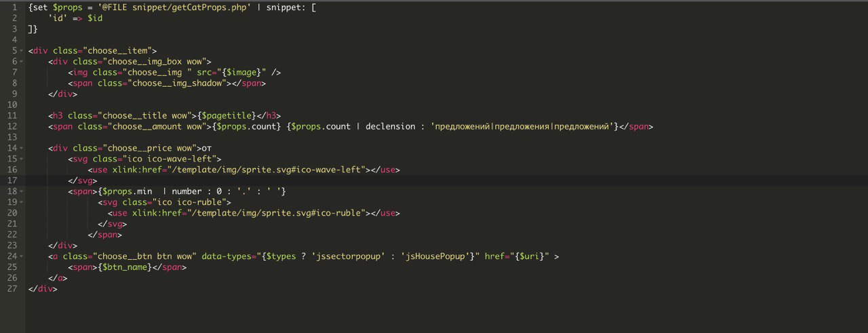Screen dimensions: 868x333
Task: Click gutter line number 17
Action: pos(12,180)
